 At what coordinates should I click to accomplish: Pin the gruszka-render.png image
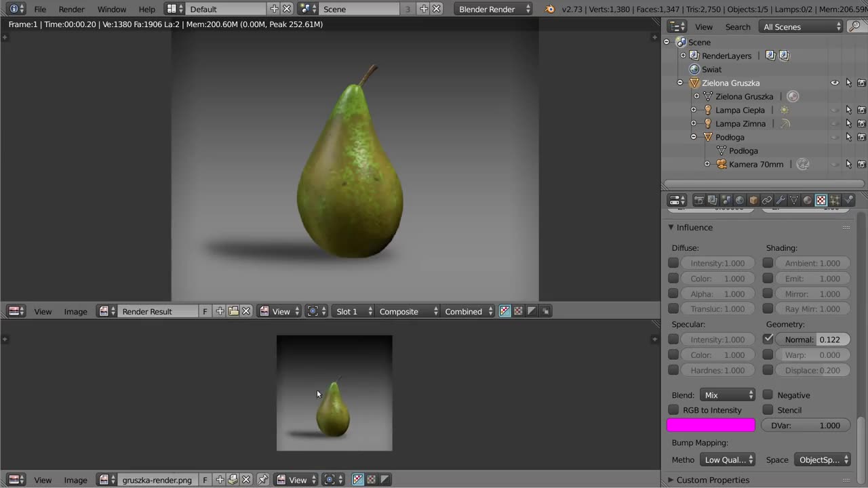coord(263,480)
